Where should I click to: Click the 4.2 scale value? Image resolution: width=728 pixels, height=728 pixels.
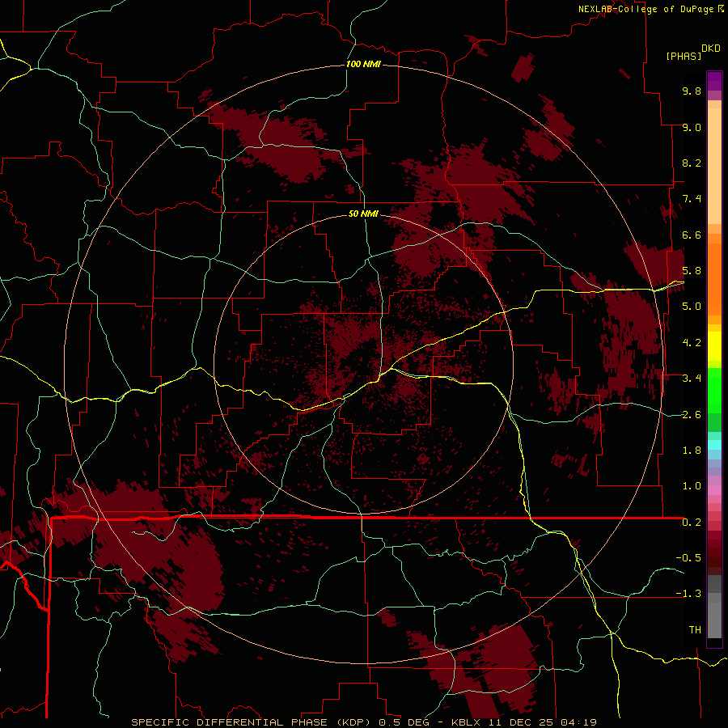click(x=692, y=343)
